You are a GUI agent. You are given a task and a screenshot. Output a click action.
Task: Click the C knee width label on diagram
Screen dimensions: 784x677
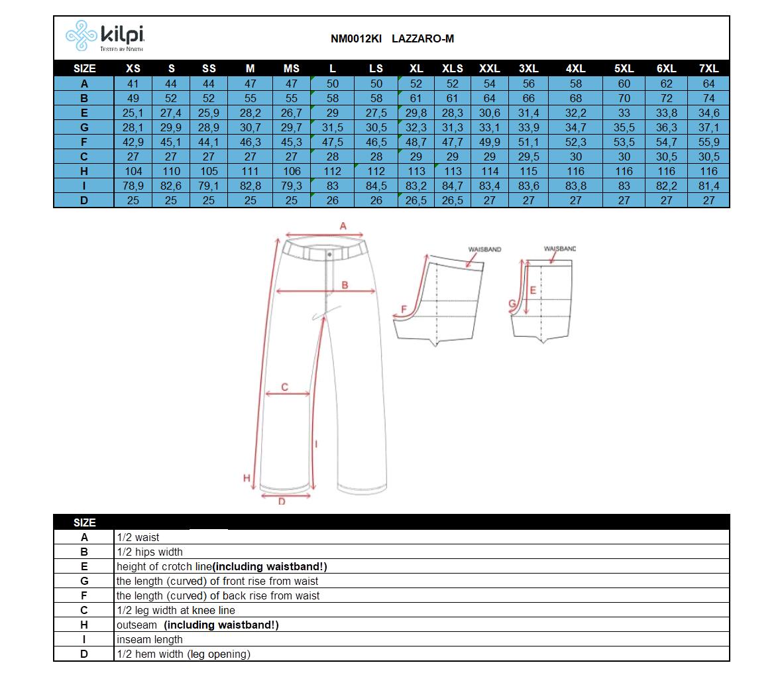(284, 387)
